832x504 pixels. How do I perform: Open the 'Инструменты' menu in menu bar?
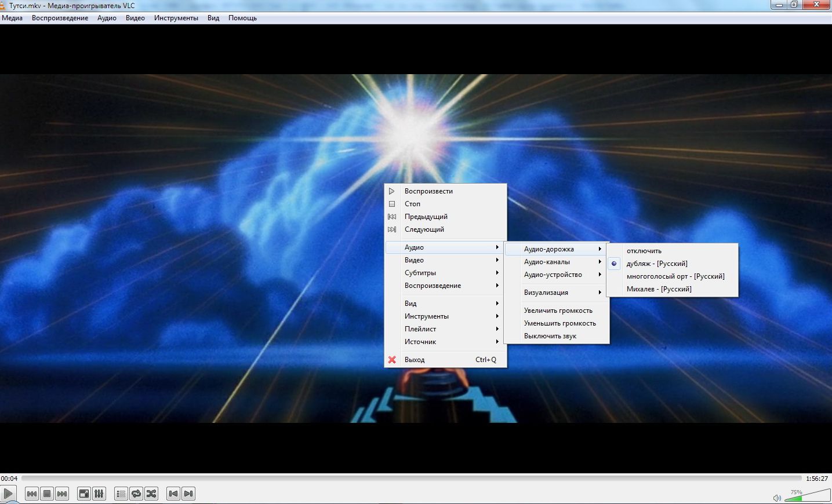point(176,18)
